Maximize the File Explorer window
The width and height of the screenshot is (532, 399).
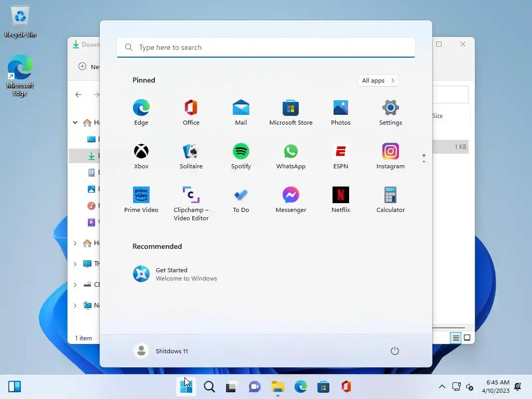[439, 44]
